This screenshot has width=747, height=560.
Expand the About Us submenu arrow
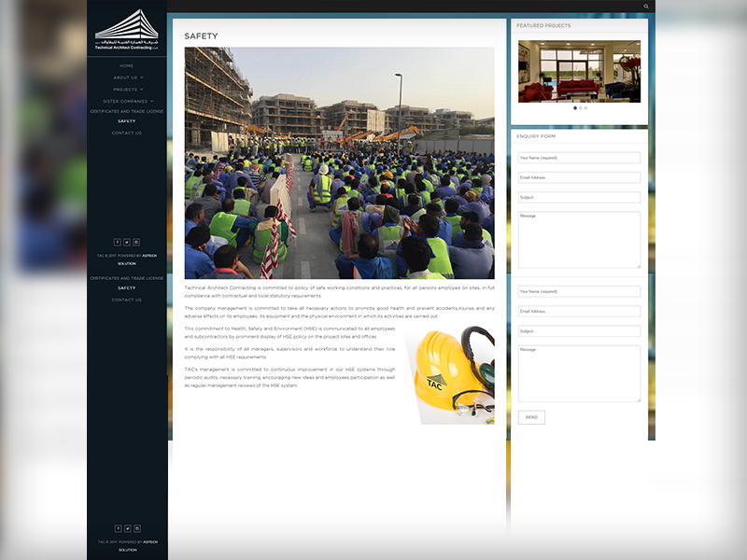click(x=142, y=77)
